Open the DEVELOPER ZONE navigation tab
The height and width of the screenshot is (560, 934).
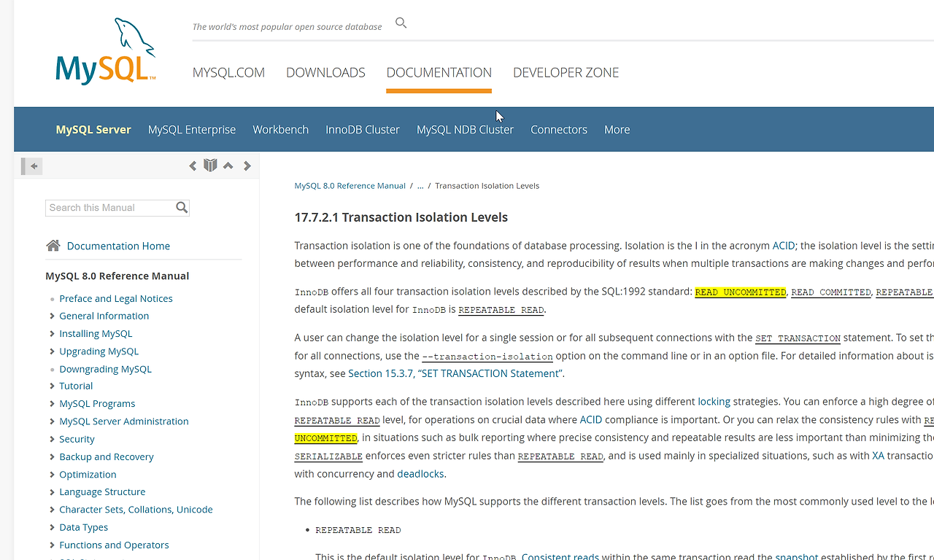[x=566, y=72]
